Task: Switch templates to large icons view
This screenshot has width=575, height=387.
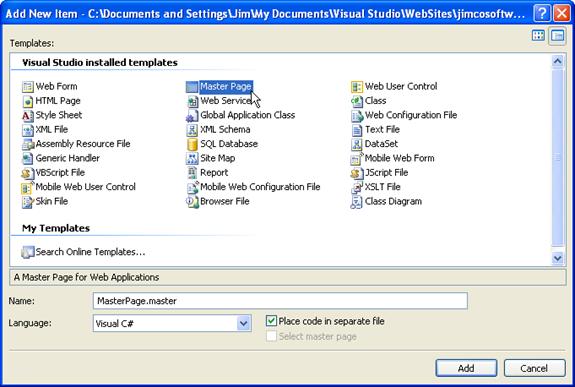Action: (x=538, y=36)
